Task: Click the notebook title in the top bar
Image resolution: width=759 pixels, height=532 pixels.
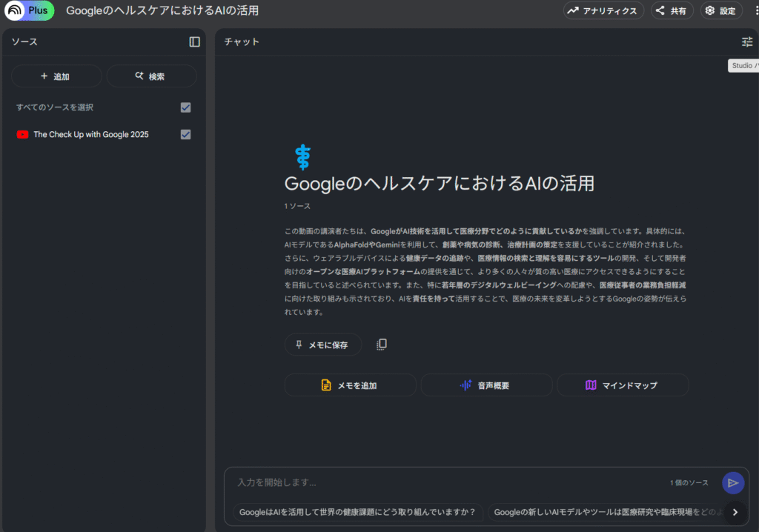Action: (162, 10)
